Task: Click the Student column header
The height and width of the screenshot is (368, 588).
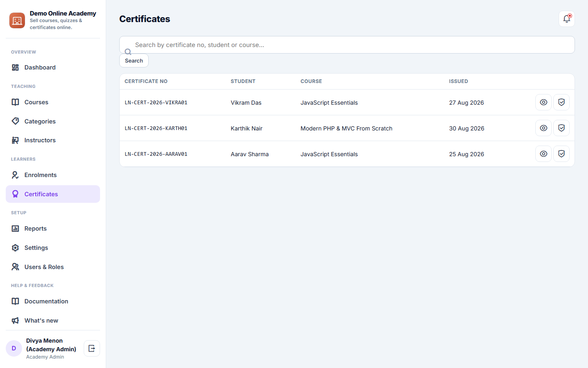Action: click(243, 81)
